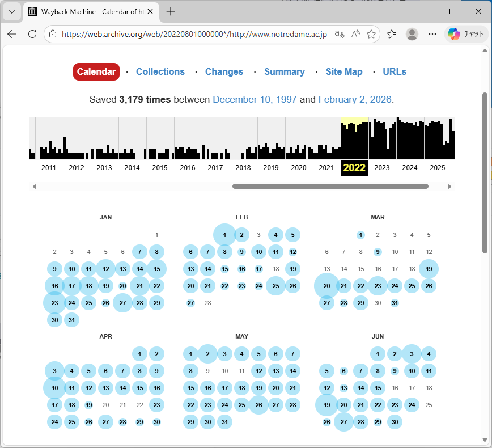492x448 pixels.
Task: Expand the tab list chevron dropdown
Action: click(x=11, y=11)
